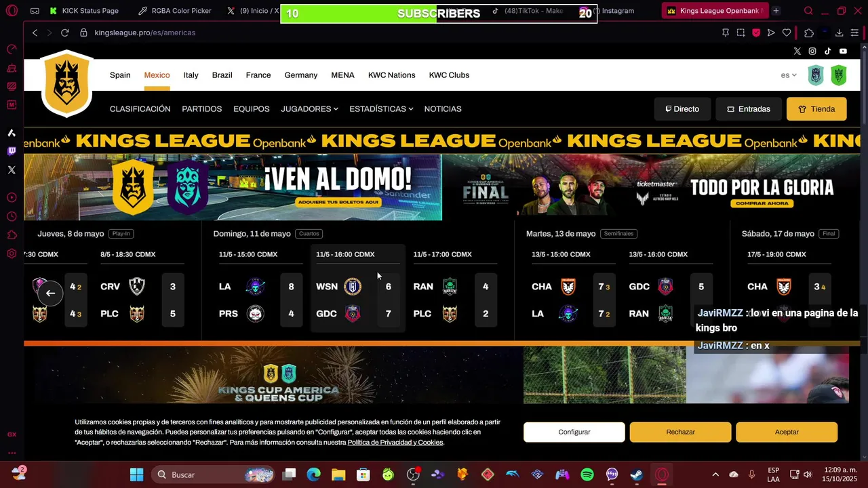Select the Mexico league tab
This screenshot has height=488, width=868.
[x=157, y=75]
